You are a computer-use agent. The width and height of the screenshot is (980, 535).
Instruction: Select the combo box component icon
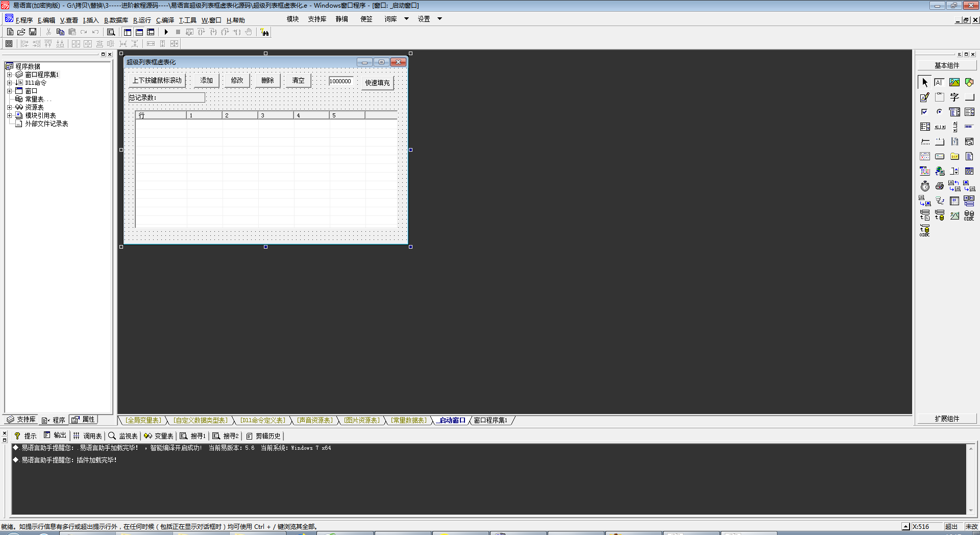tap(954, 112)
